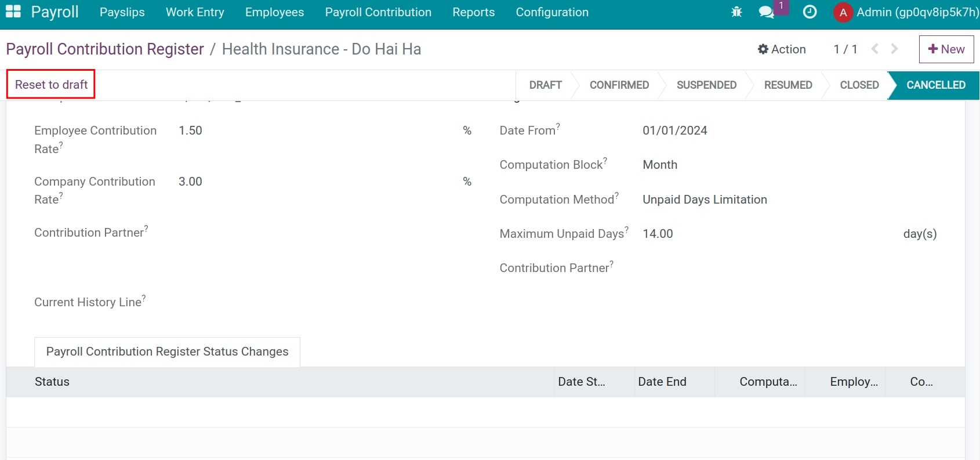Click the debug bug icon
Screen dimensions: 980x460
[x=736, y=12]
